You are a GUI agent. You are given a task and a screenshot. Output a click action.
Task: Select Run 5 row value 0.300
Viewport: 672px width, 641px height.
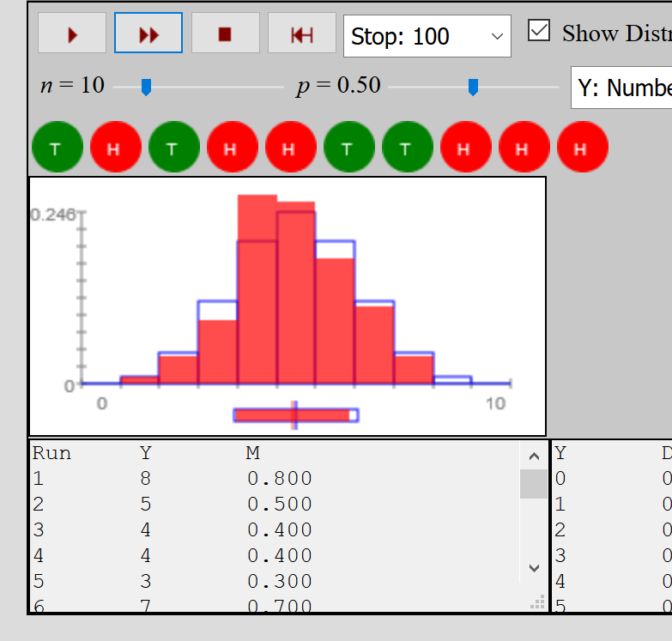280,581
